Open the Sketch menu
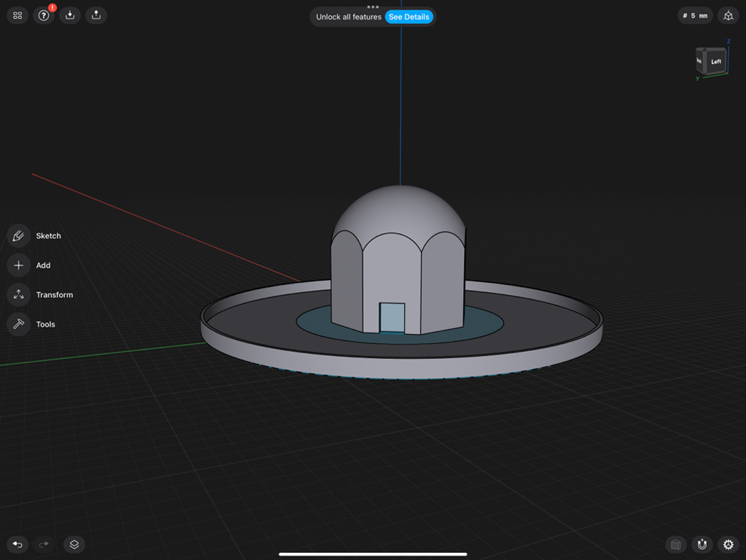 tap(18, 236)
